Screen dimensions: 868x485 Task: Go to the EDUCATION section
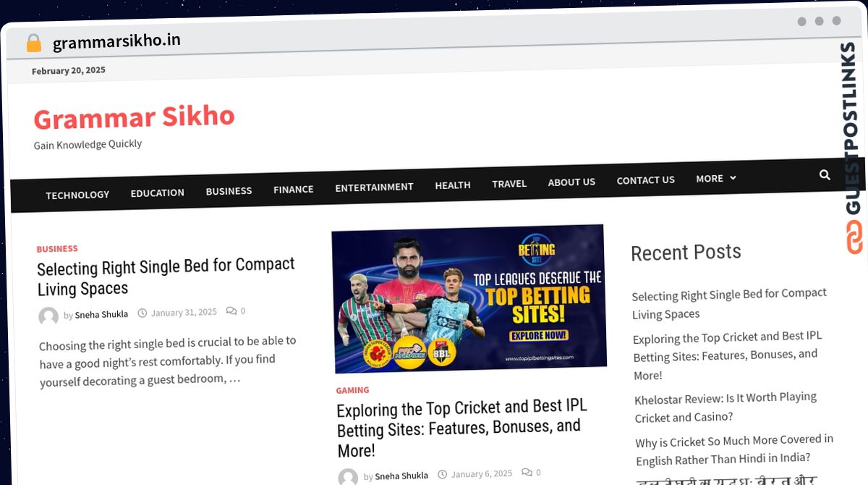point(157,193)
